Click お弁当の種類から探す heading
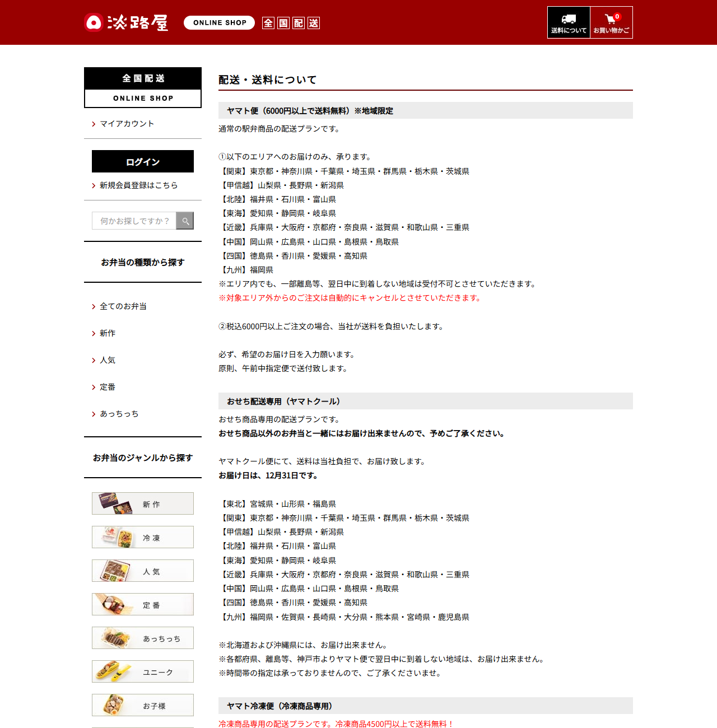This screenshot has width=717, height=728. (143, 262)
